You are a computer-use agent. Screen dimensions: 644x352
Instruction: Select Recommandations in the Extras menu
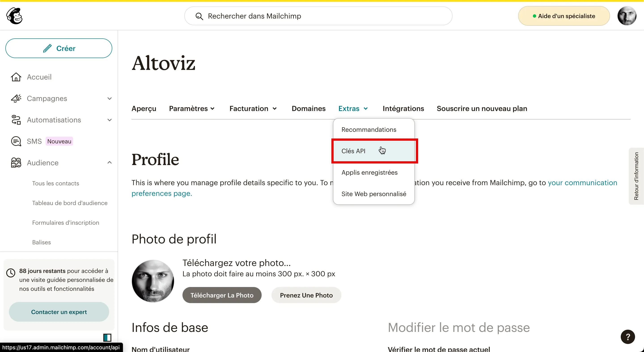374,130
